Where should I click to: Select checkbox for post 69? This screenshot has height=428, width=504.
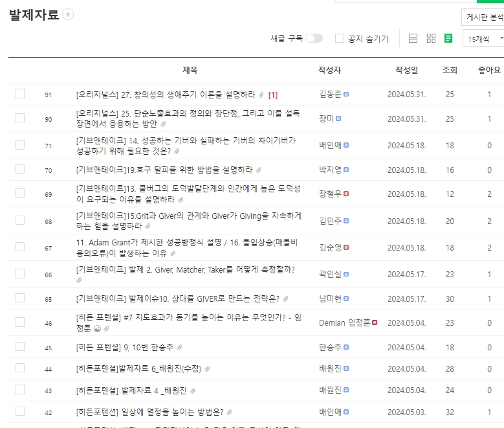coord(20,194)
